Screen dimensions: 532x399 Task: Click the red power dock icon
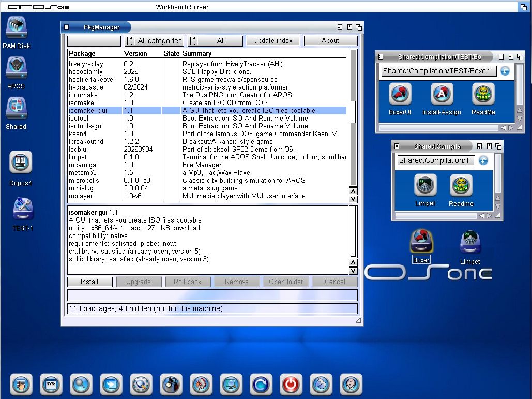pyautogui.click(x=291, y=385)
